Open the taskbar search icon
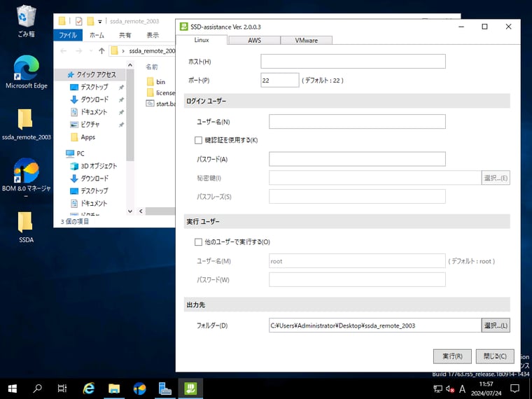 [38, 388]
